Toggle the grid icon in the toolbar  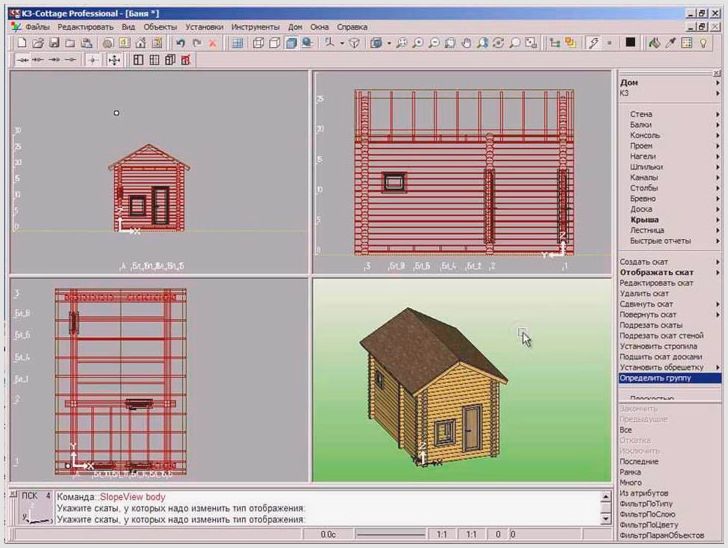[x=237, y=43]
